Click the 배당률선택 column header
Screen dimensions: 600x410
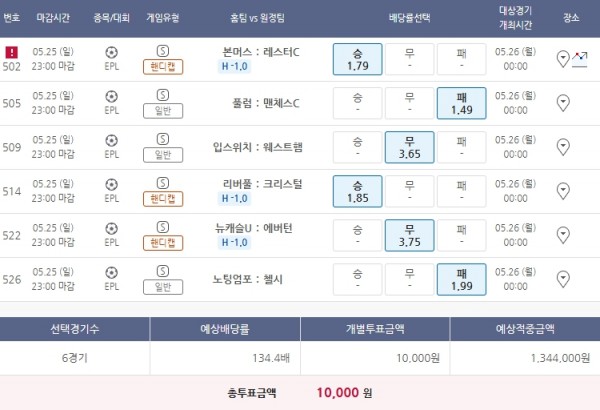click(409, 19)
